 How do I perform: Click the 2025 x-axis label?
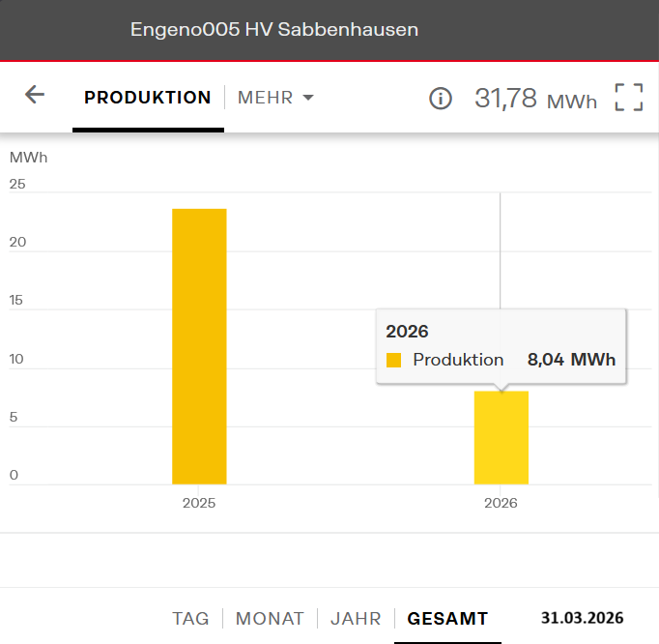[x=199, y=503]
